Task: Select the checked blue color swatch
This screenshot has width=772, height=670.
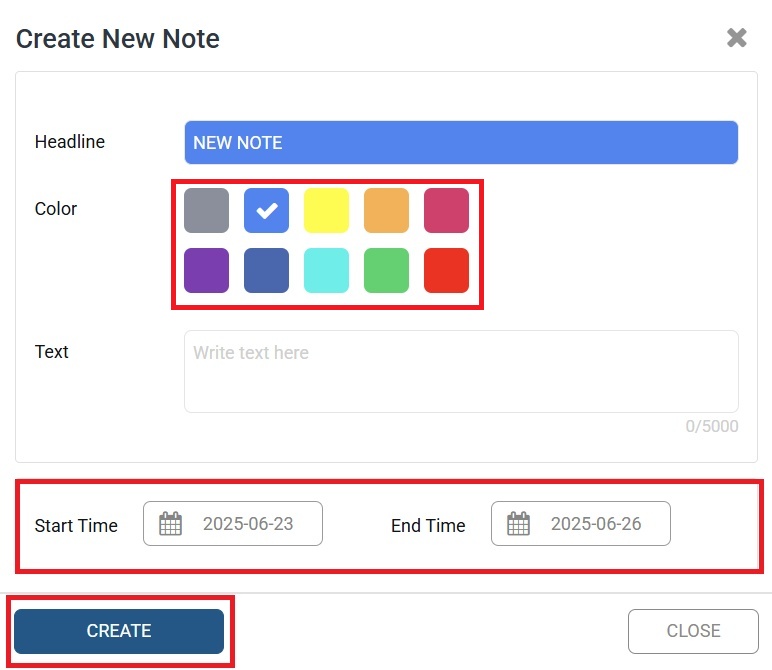Action: tap(266, 210)
